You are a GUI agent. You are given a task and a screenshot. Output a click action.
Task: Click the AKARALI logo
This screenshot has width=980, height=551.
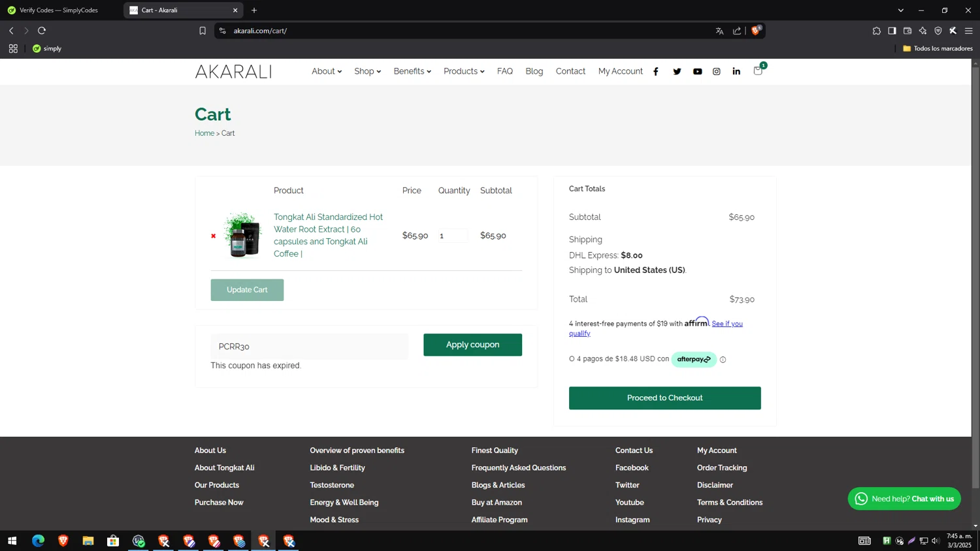pyautogui.click(x=233, y=72)
